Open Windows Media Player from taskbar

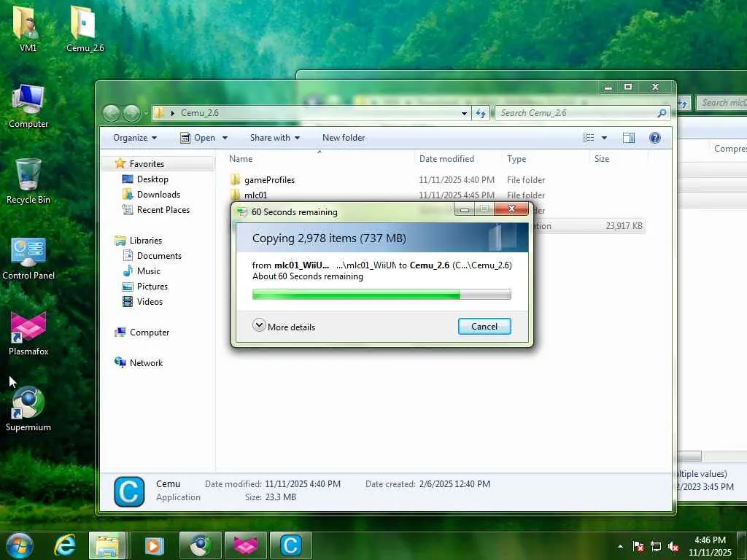coord(153,545)
